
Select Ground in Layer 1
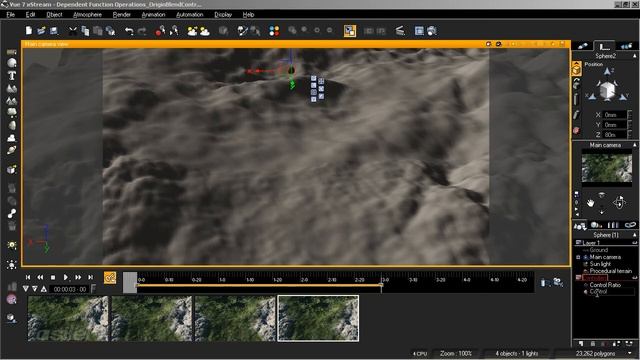[x=598, y=250]
